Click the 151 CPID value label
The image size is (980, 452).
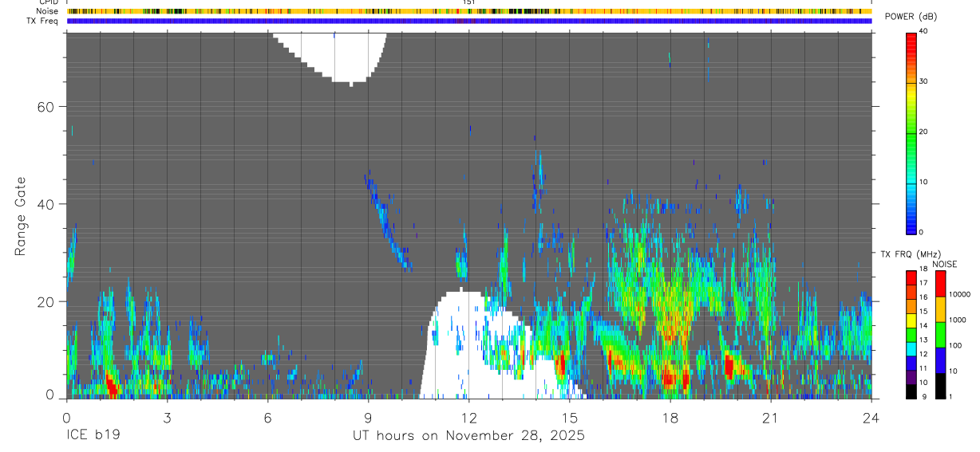tap(469, 2)
